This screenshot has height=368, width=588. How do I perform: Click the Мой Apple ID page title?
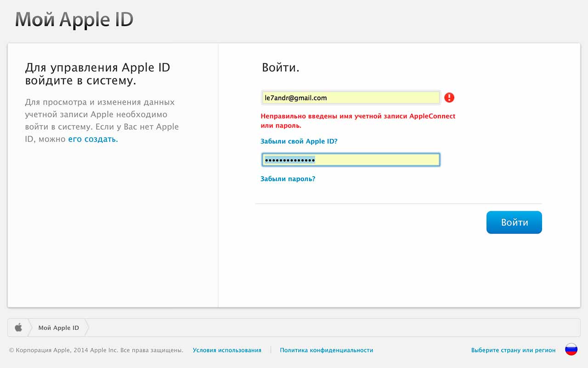[74, 20]
